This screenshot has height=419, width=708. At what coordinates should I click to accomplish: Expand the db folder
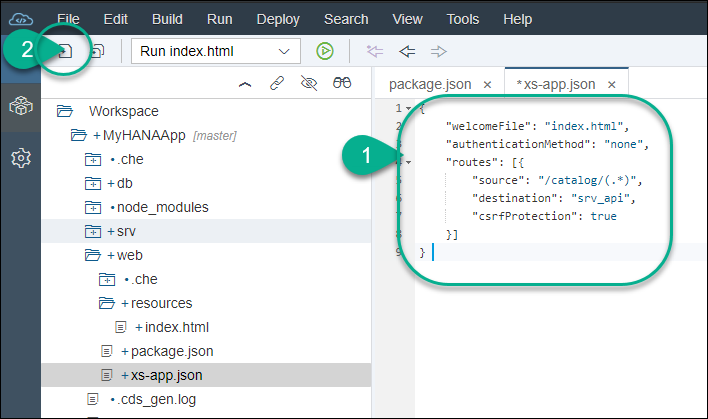(x=93, y=183)
